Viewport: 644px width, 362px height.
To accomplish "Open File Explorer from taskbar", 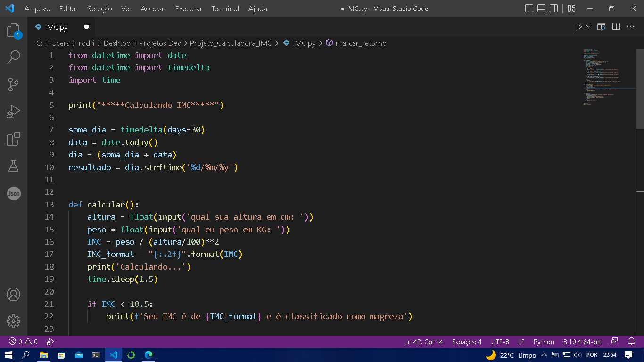I will point(44,355).
